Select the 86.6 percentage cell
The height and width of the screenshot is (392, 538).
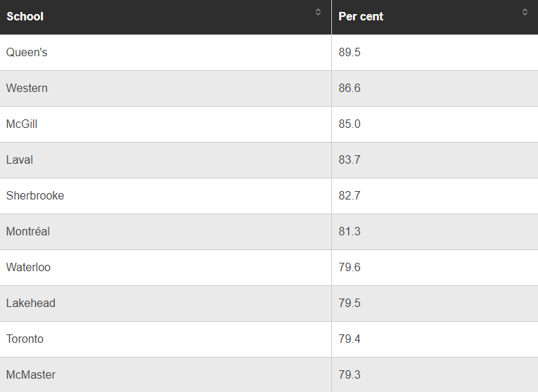tap(350, 89)
